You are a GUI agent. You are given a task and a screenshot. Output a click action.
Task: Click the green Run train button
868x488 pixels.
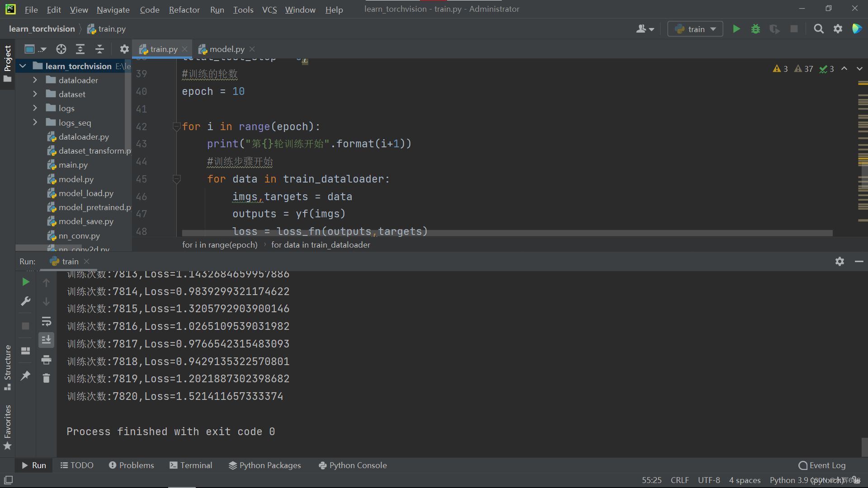tap(736, 29)
